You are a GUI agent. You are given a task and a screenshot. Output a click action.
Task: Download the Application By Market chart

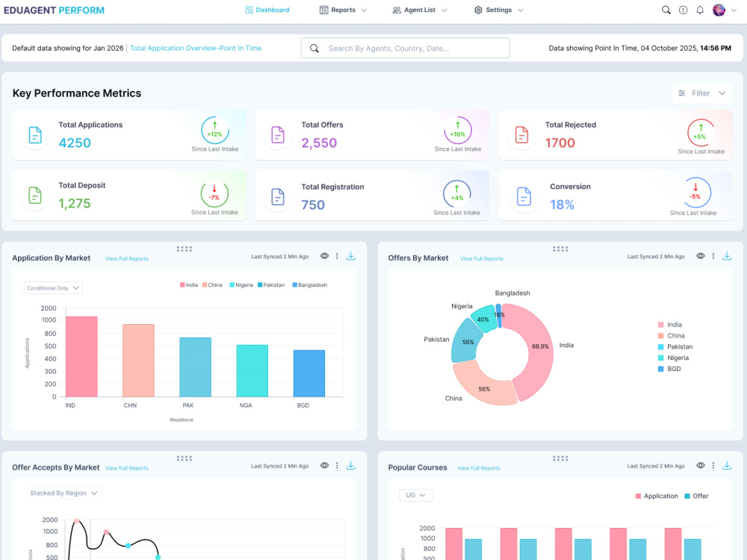pyautogui.click(x=350, y=256)
